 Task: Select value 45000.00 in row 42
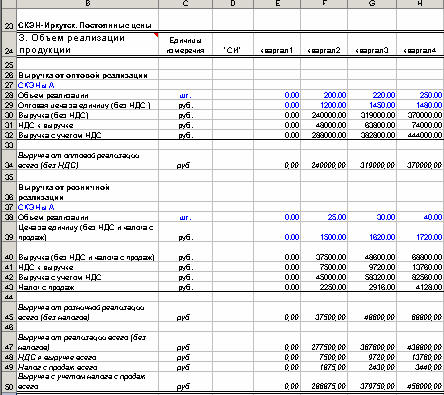point(331,277)
